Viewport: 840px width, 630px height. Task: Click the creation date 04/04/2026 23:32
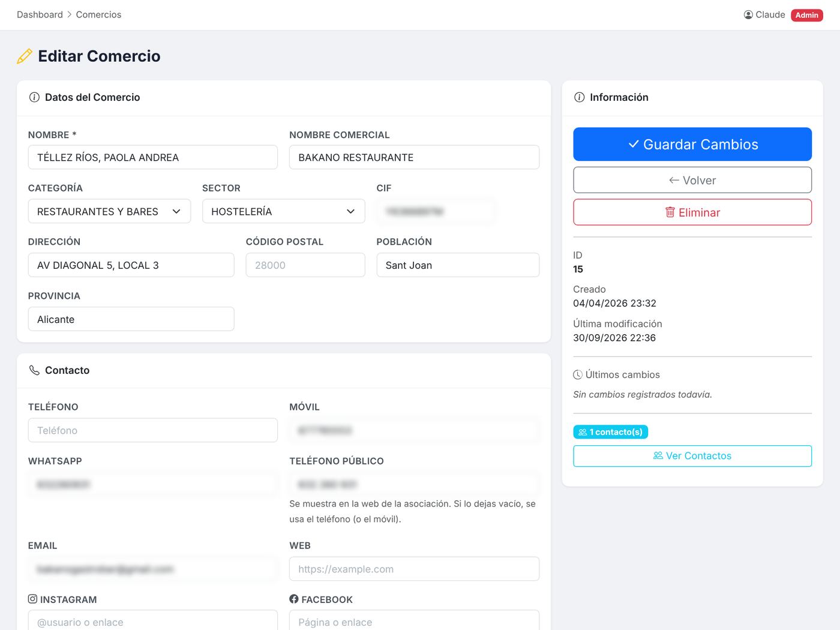(614, 303)
